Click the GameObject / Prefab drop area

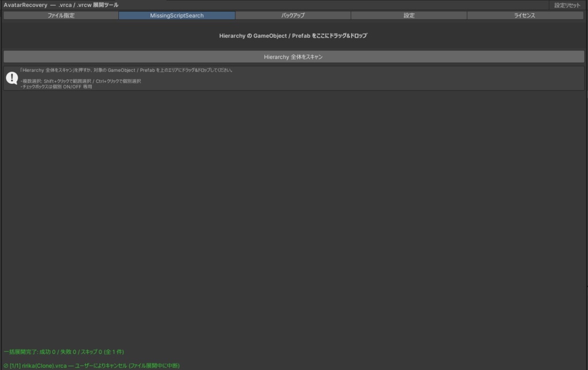tap(293, 36)
